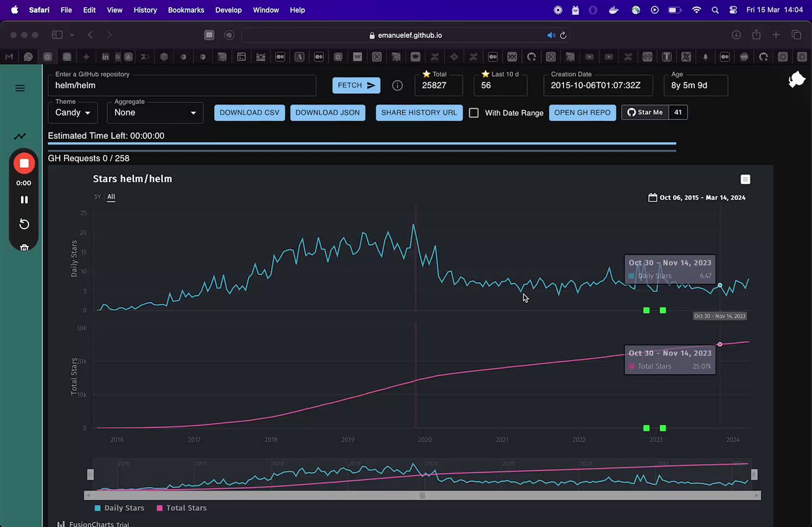Click the Docker whale icon in menu bar
This screenshot has width=812, height=527.
tap(613, 10)
